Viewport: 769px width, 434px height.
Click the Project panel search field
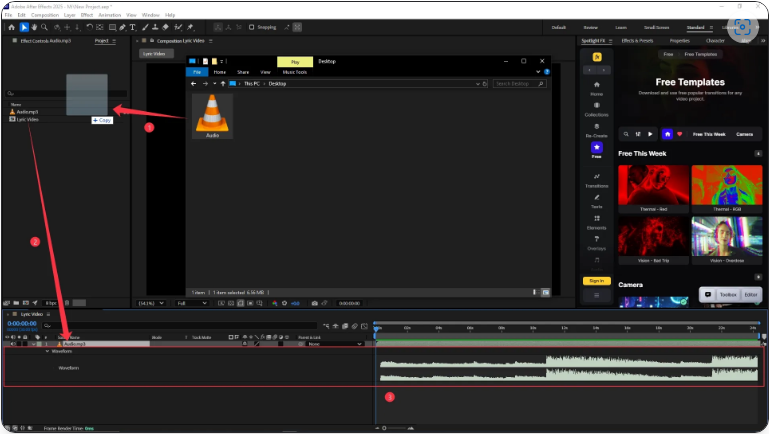coord(67,93)
